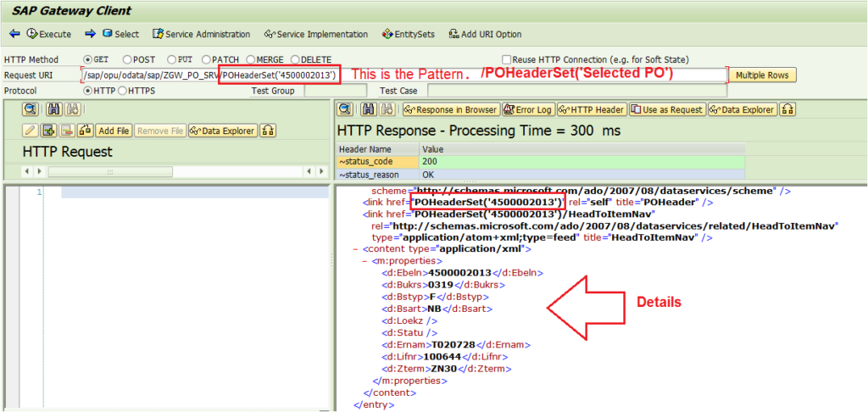Select the GET HTTP method
This screenshot has height=412, width=868.
click(87, 59)
